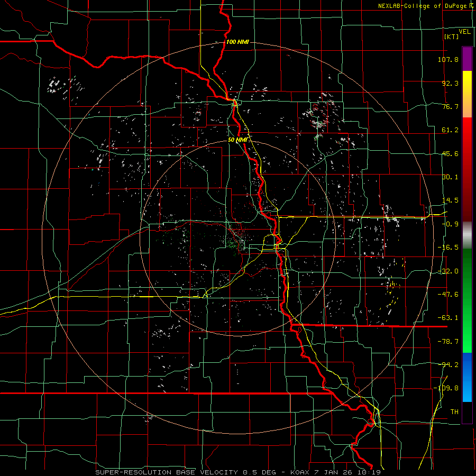Screen dimensions: 476x476
Task: Click the 30.1 velocity scale value
Action: point(450,177)
